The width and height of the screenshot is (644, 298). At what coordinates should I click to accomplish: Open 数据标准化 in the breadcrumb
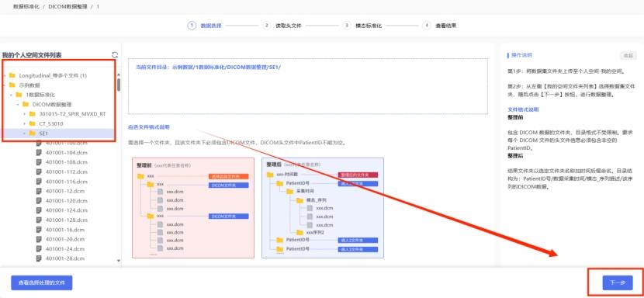pyautogui.click(x=26, y=7)
